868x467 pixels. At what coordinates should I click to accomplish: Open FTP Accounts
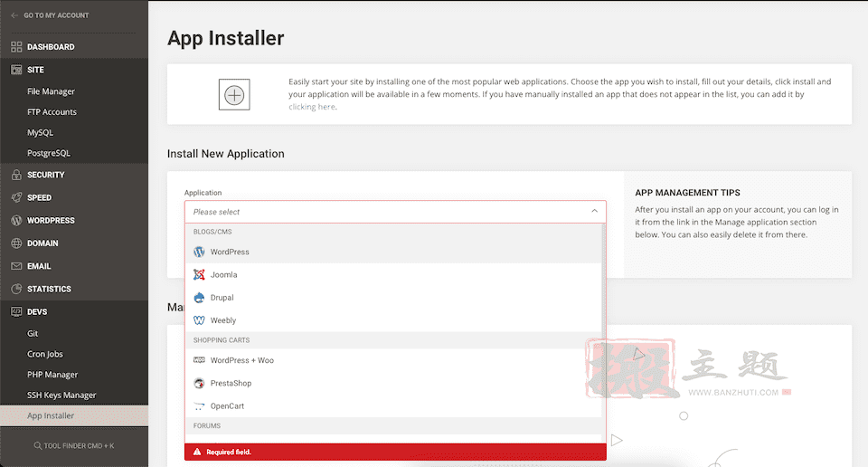coord(52,112)
